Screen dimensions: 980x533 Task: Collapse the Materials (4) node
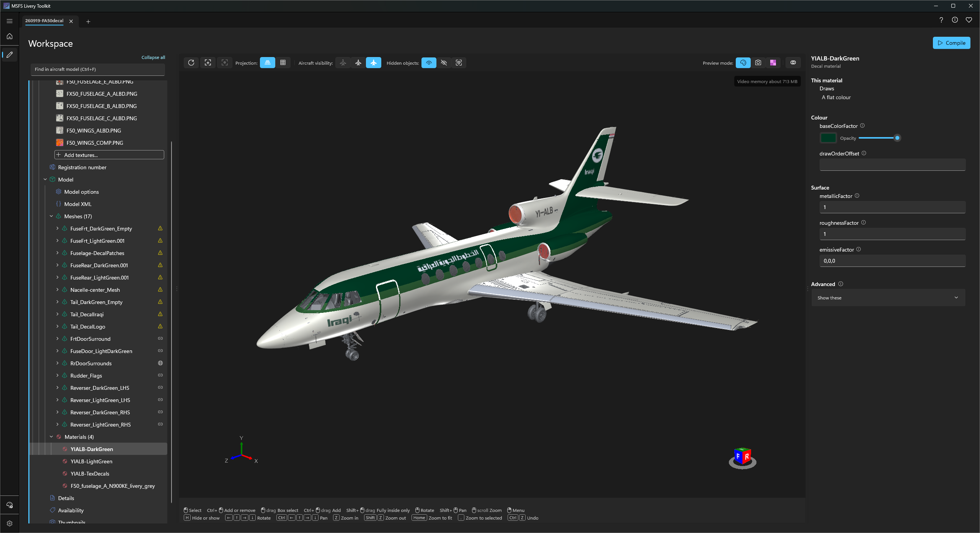point(51,437)
